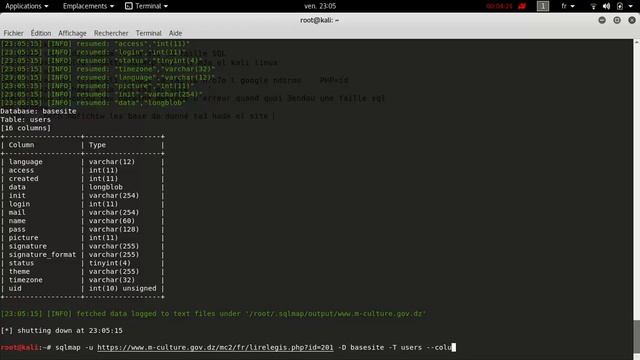The image size is (640, 360).
Task: Click the 'created' column name
Action: (x=23, y=179)
